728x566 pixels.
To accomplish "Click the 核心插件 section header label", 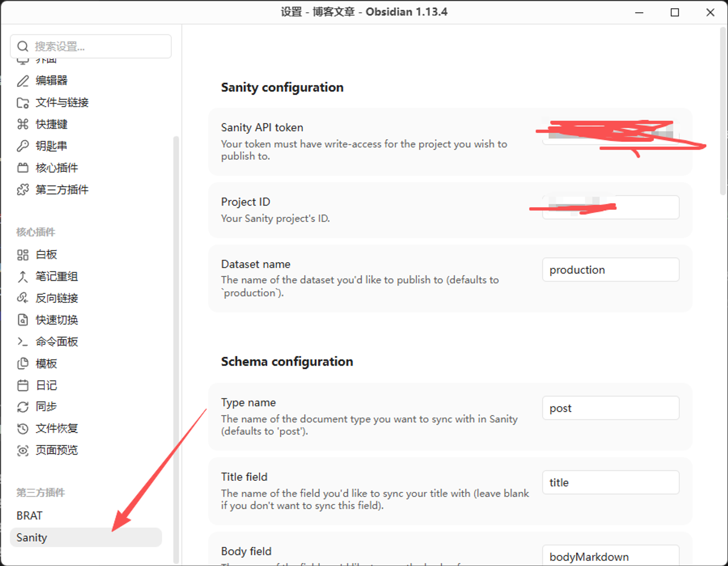I will coord(36,232).
